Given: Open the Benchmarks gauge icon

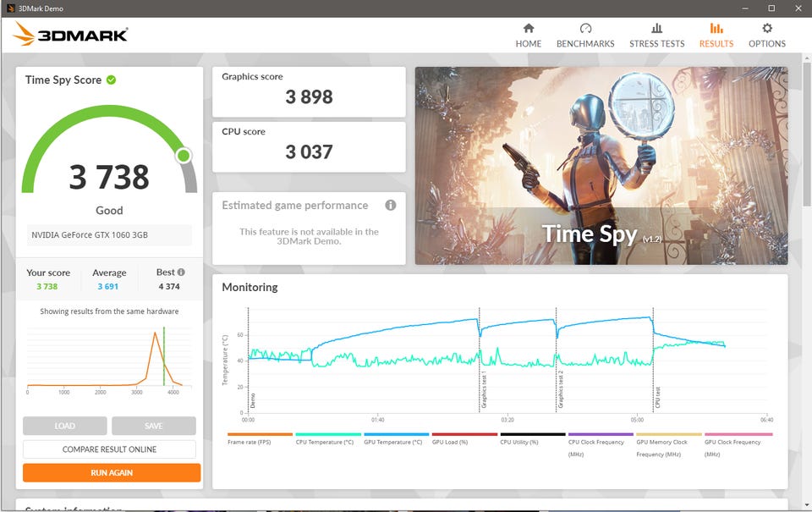Looking at the screenshot, I should pos(585,28).
